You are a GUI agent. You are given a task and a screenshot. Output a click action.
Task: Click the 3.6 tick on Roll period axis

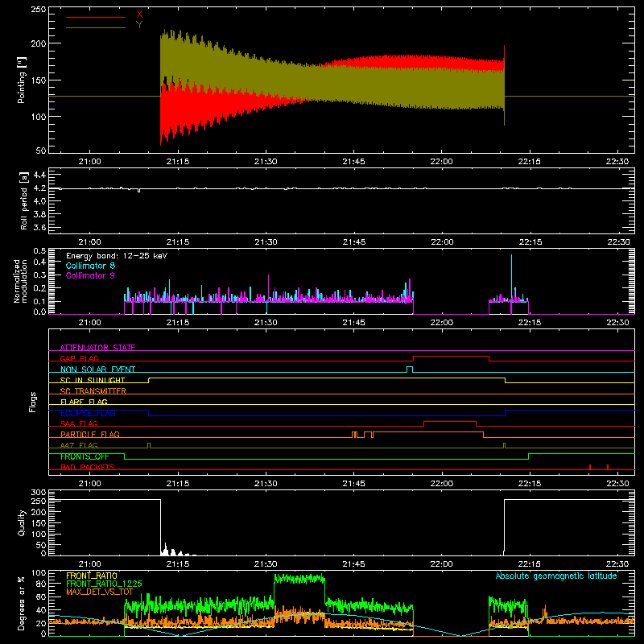(x=39, y=227)
